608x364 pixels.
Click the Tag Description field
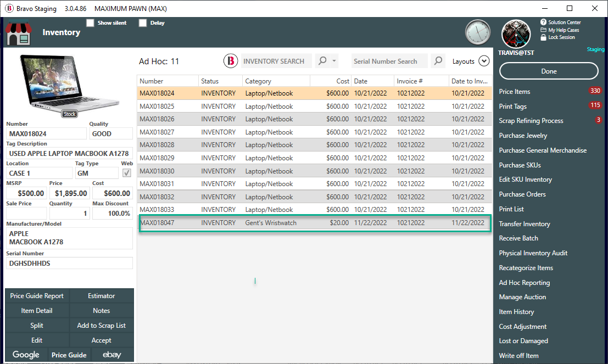point(69,154)
